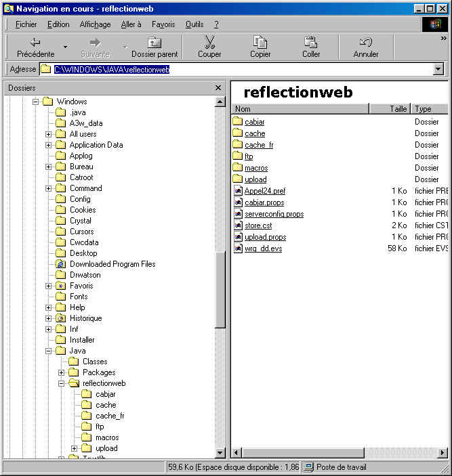
Task: Open the Précédente history dropdown arrow
Action: tap(65, 47)
